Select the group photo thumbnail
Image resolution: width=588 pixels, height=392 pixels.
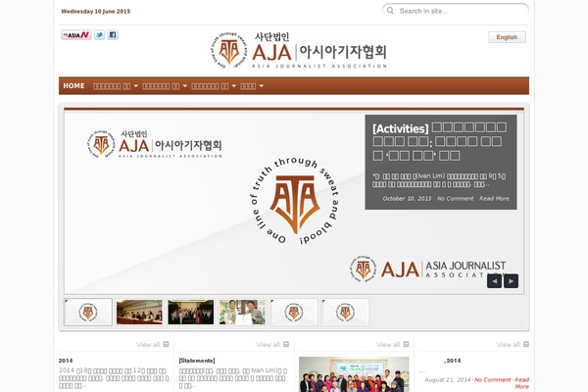(x=191, y=312)
